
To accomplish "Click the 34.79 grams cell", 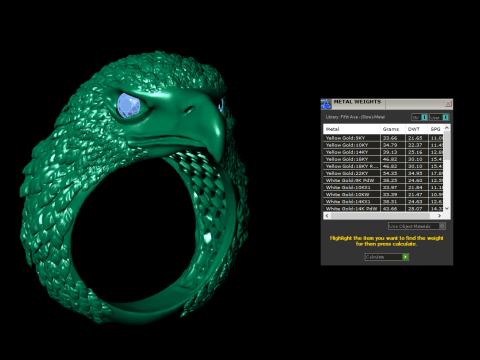I will [393, 145].
